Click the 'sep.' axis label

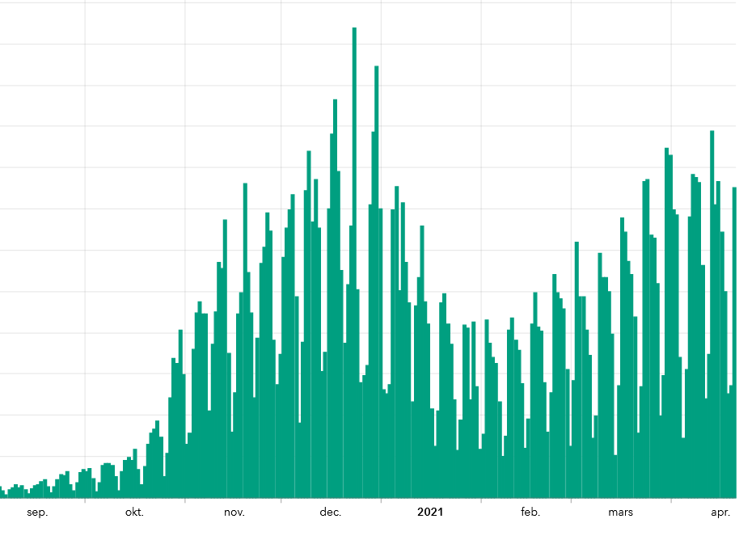pyautogui.click(x=37, y=512)
